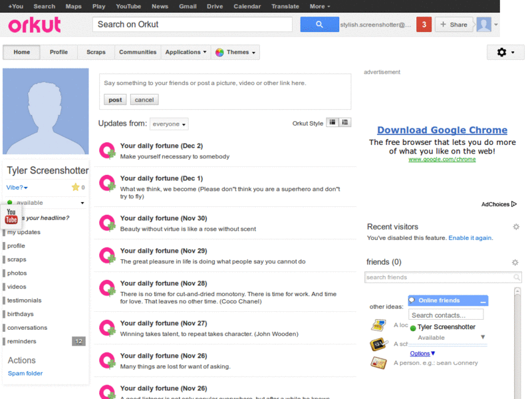Minimize the Online friends chat panel
532x399 pixels.
(x=483, y=301)
